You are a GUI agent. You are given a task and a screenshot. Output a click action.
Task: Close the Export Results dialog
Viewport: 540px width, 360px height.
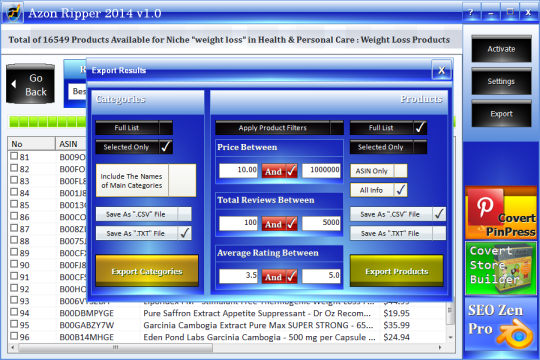442,70
